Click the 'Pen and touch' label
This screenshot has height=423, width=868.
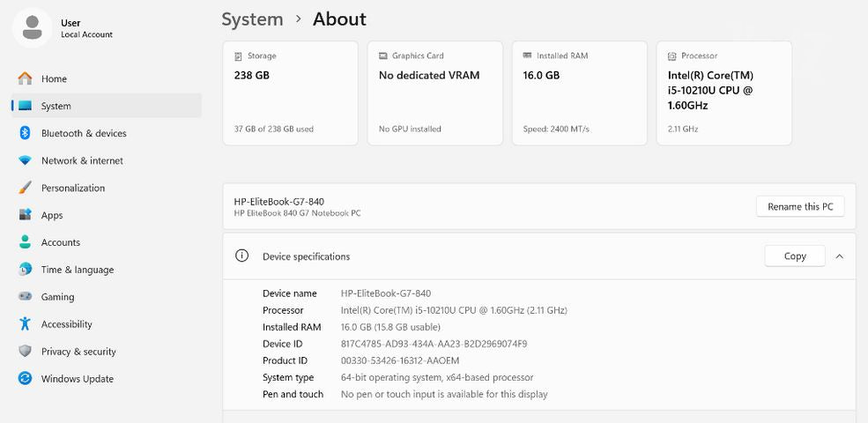coord(293,394)
